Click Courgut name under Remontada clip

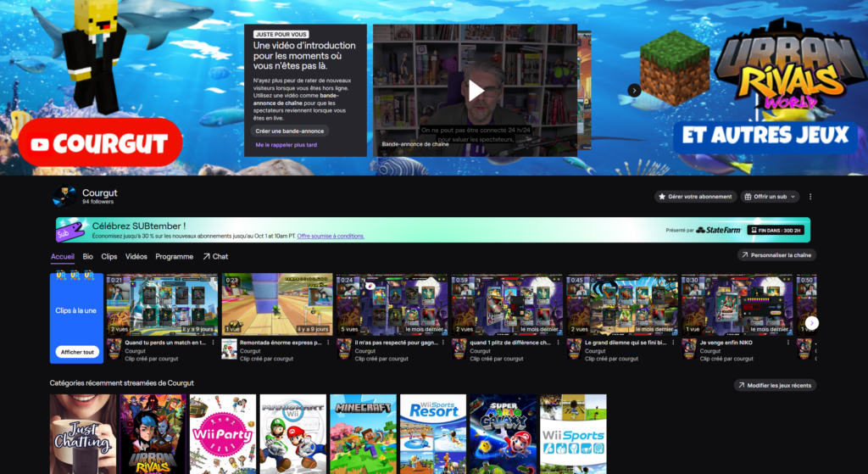[250, 351]
